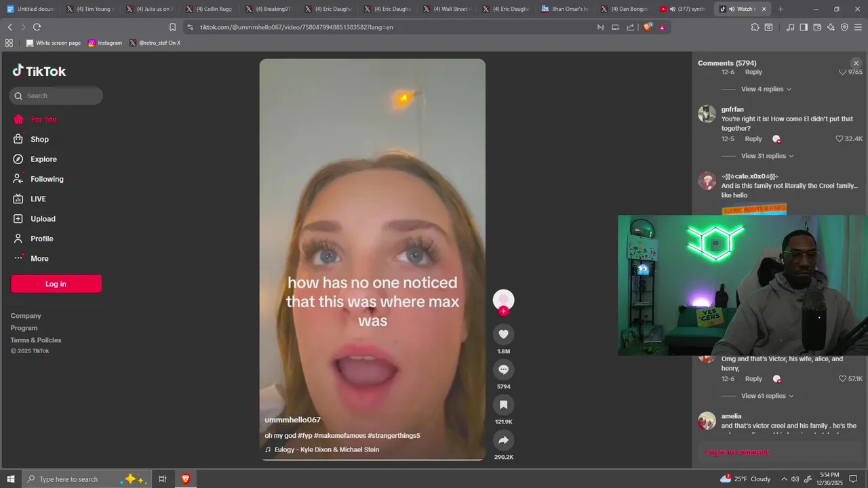
Task: Reply to gnfrfan's comment
Action: coord(753,139)
